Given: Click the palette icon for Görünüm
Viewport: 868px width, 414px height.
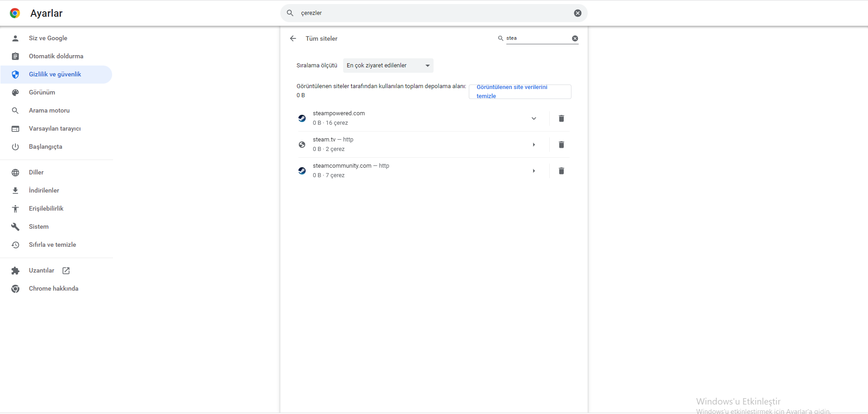Looking at the screenshot, I should click(x=15, y=93).
